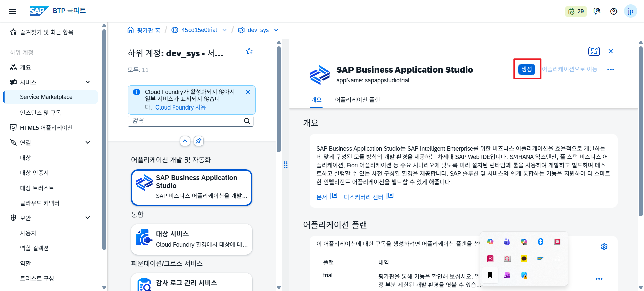
Task: Open the Windows Security warning tray icon
Action: point(524,275)
